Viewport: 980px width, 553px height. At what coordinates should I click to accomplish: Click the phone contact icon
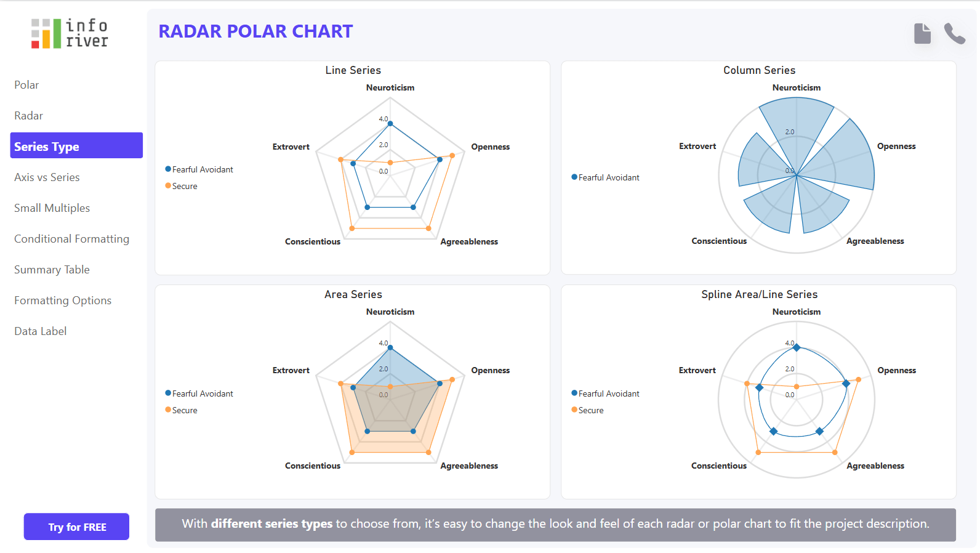pos(954,33)
